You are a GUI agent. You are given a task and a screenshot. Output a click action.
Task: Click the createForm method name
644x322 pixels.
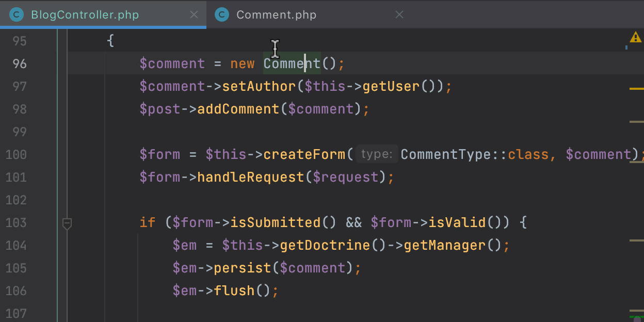[304, 154]
